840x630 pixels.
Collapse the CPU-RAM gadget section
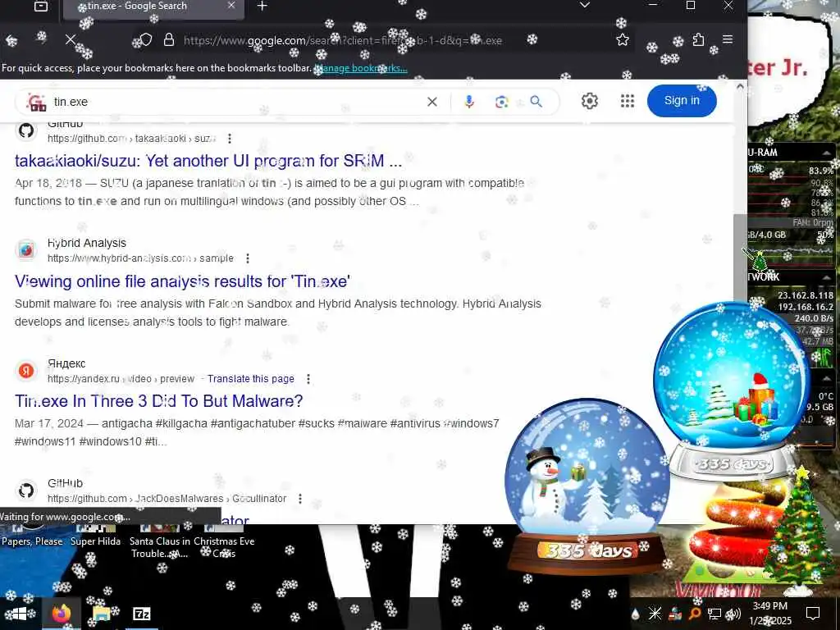[x=826, y=153]
